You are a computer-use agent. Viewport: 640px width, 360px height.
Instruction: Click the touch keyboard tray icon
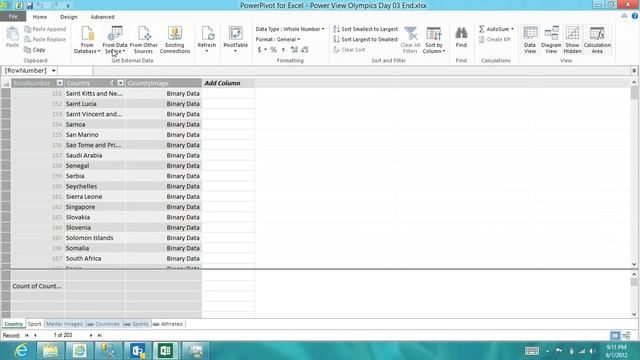click(532, 351)
